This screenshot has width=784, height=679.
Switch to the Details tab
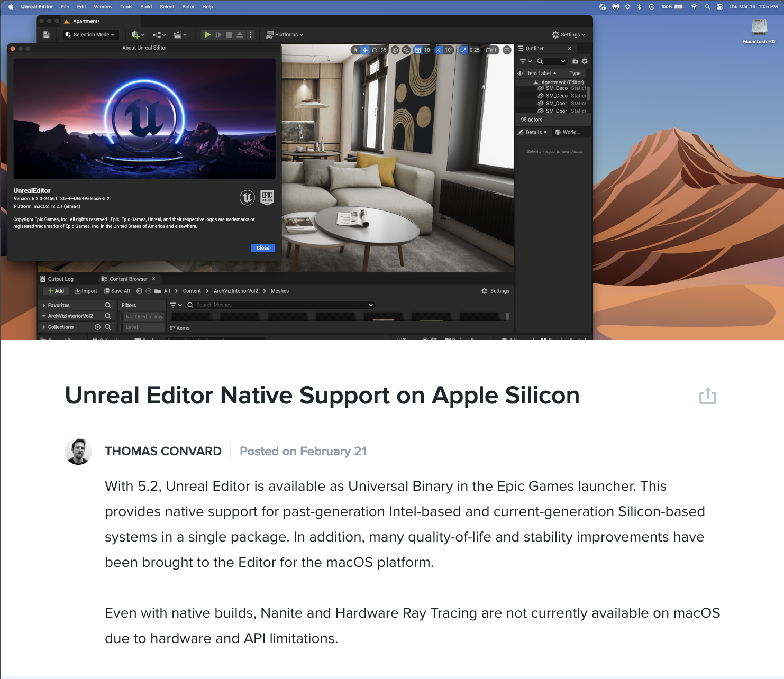coord(533,133)
